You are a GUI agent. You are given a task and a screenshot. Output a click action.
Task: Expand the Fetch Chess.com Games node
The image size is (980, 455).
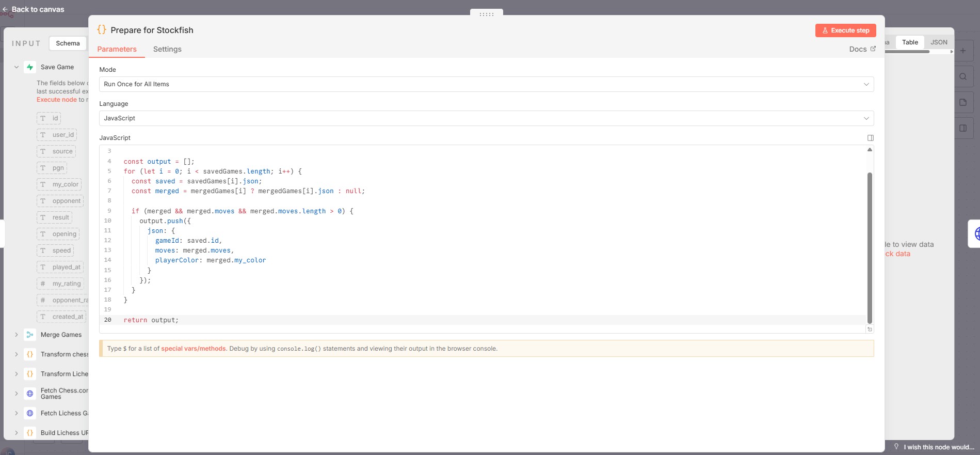pos(17,394)
